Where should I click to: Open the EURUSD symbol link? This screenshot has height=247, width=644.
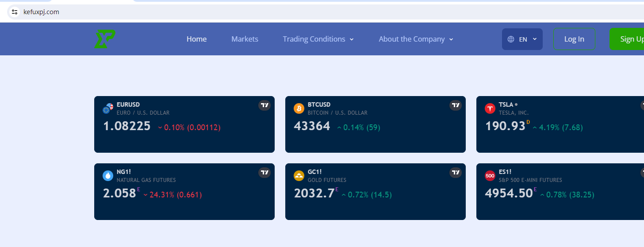pos(128,105)
